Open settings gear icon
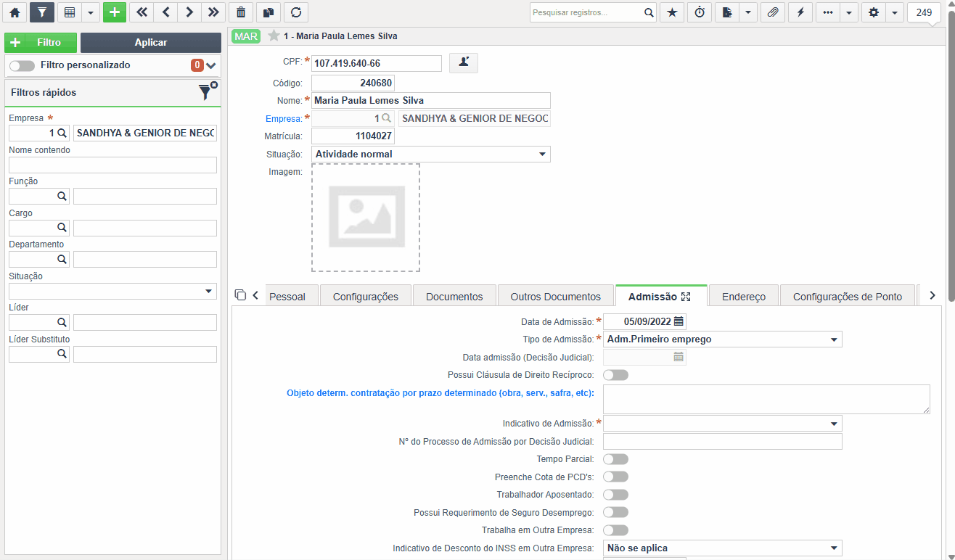955x560 pixels. coord(874,12)
